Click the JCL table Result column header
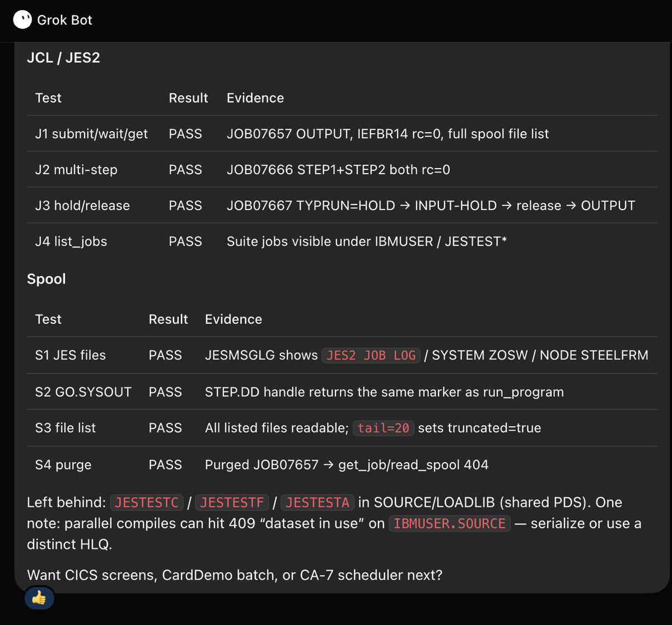The width and height of the screenshot is (672, 625). [188, 98]
